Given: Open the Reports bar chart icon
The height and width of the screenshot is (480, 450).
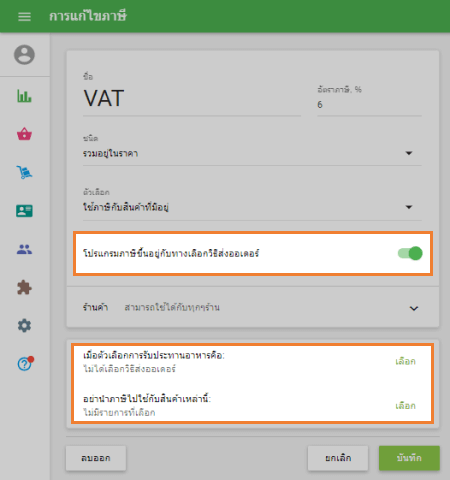Looking at the screenshot, I should coord(24,96).
